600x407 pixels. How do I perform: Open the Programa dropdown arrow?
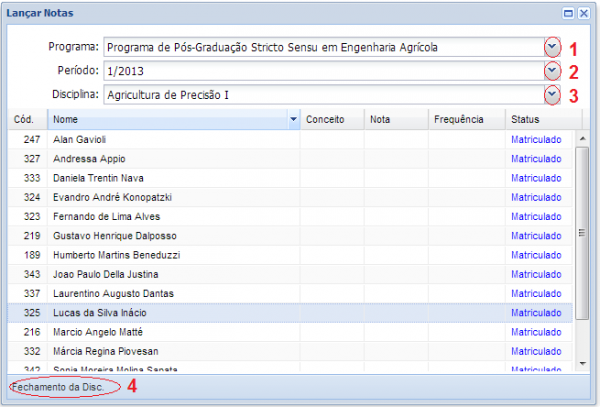coord(552,47)
